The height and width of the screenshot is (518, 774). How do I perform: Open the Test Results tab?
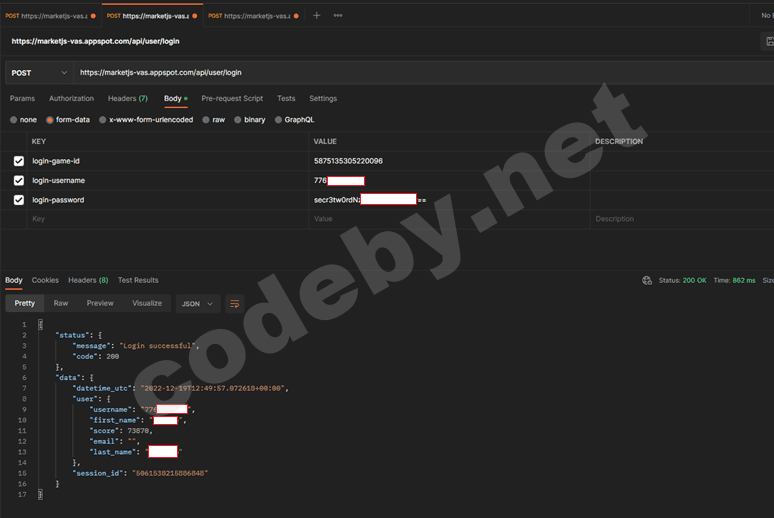tap(138, 280)
